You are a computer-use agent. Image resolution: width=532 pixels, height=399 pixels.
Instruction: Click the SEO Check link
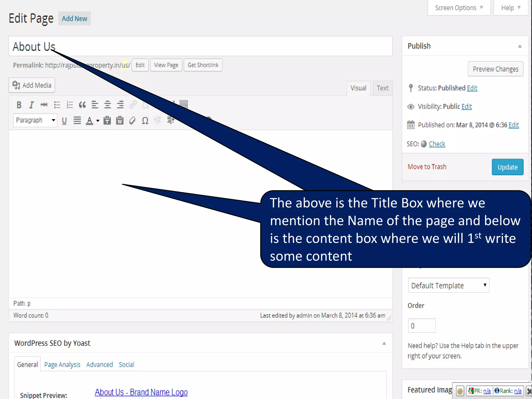point(437,144)
